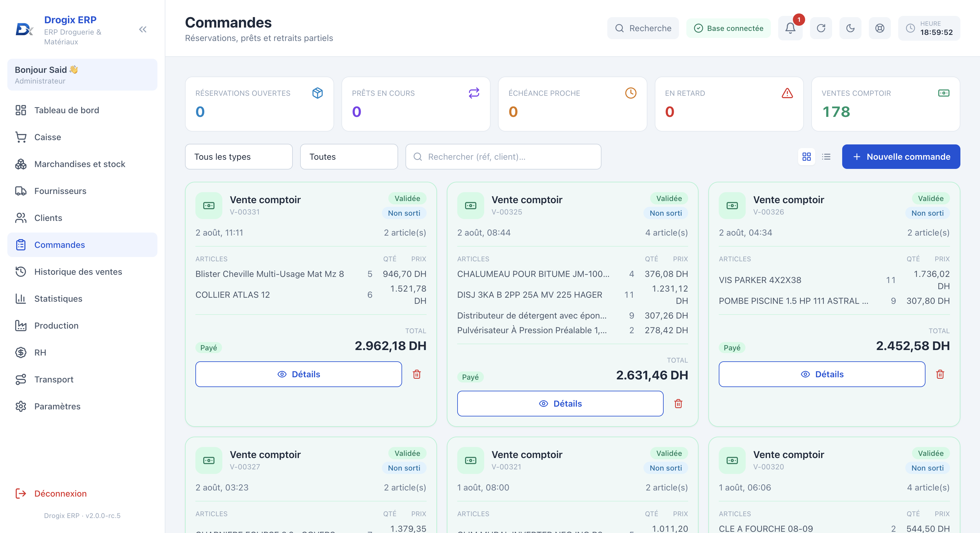
Task: Open the Fournisseurs section
Action: [x=82, y=191]
